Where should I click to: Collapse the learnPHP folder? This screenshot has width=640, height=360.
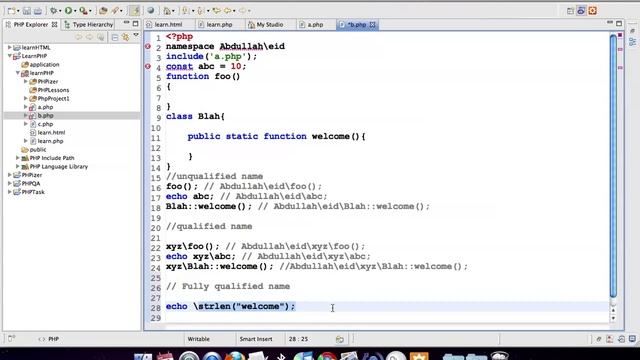click(18, 73)
